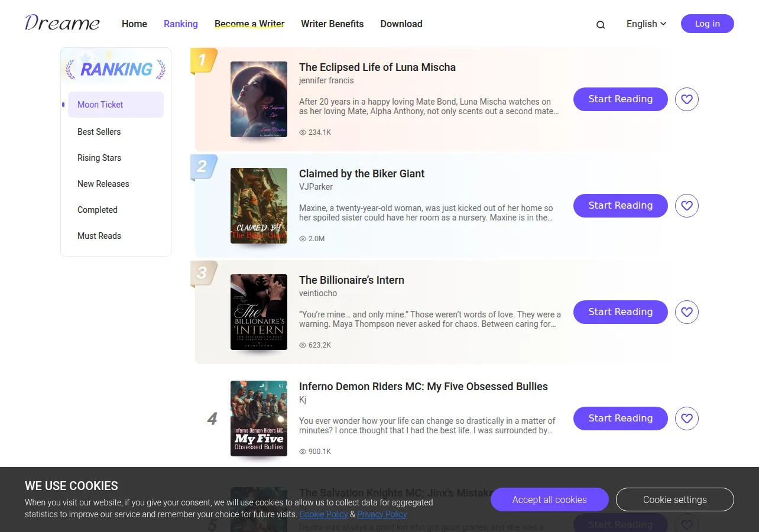Open title Inferno Demon Riders MC: My Five Obsessed Bullies

coord(423,387)
